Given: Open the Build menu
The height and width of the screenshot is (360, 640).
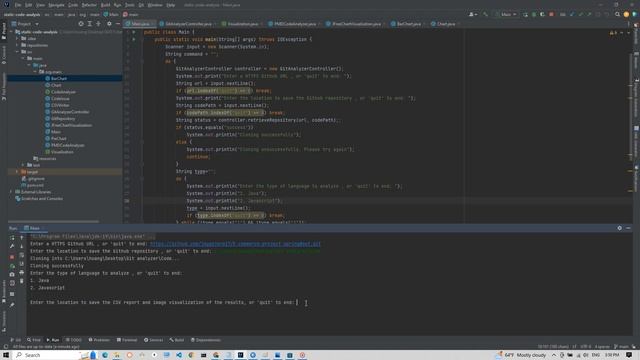Looking at the screenshot, I should pyautogui.click(x=105, y=5).
